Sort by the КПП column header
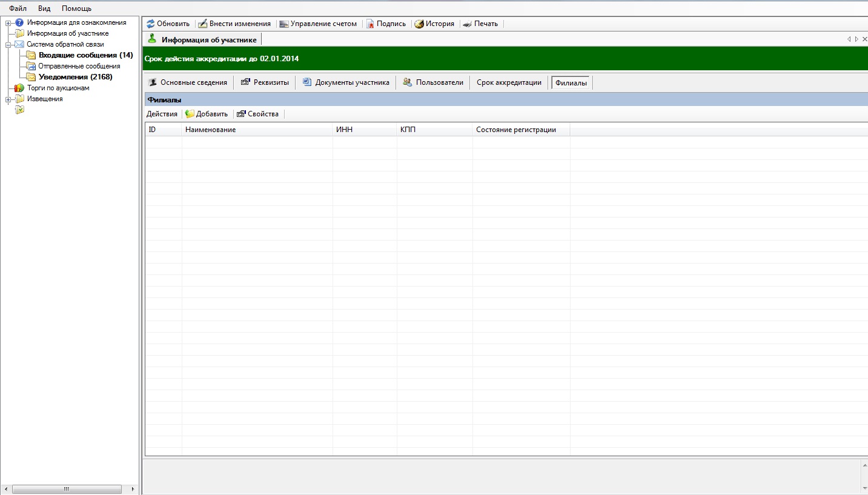Screen dimensions: 868x495 (435, 130)
